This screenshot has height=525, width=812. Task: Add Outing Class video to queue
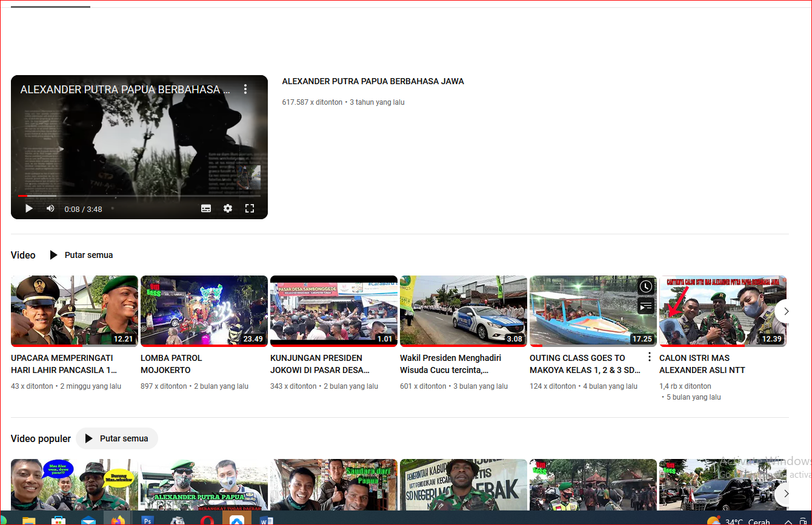coord(646,306)
